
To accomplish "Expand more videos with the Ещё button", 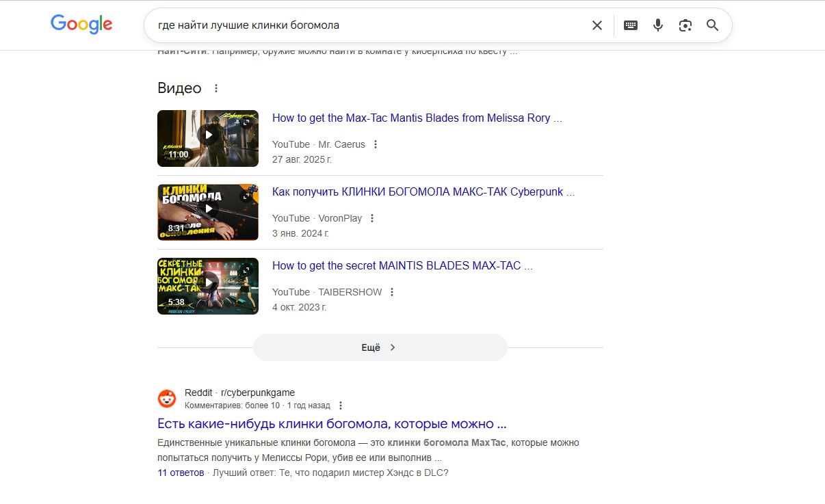I will pyautogui.click(x=380, y=347).
